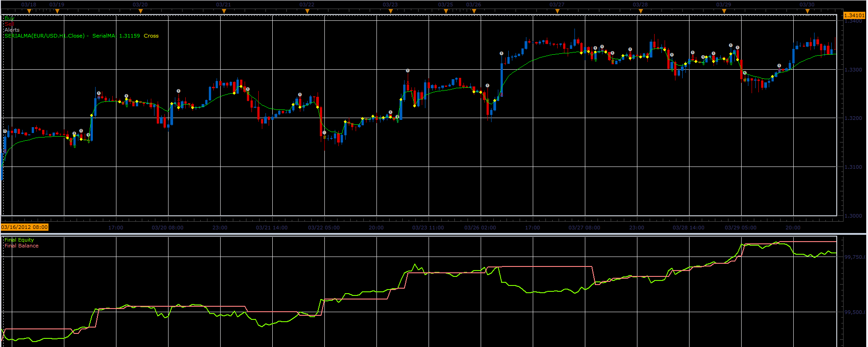Click the yellow Cross legend label
Image resolution: width=868 pixels, height=347 pixels.
[x=151, y=36]
